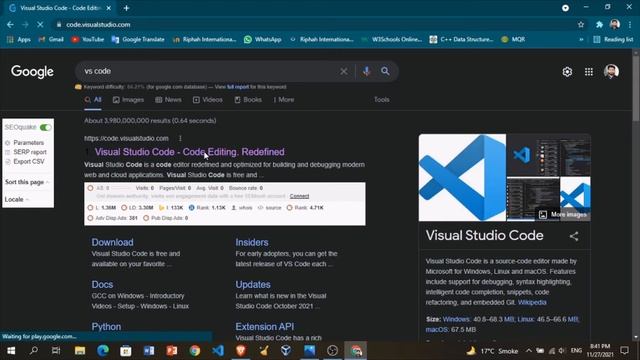Open File Explorer from taskbar
The image size is (640, 360).
[x=80, y=351]
